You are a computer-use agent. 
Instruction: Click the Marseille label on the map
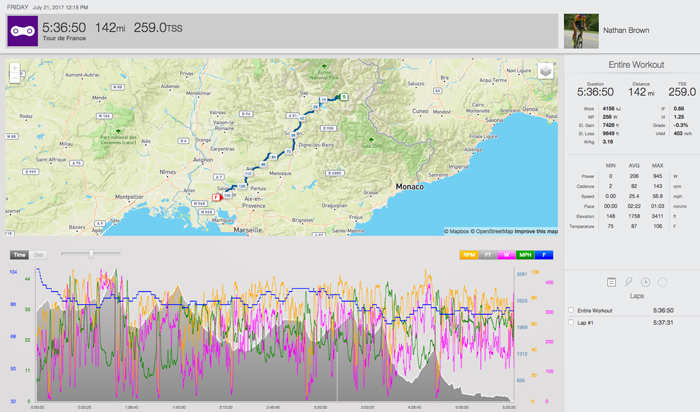tap(248, 230)
